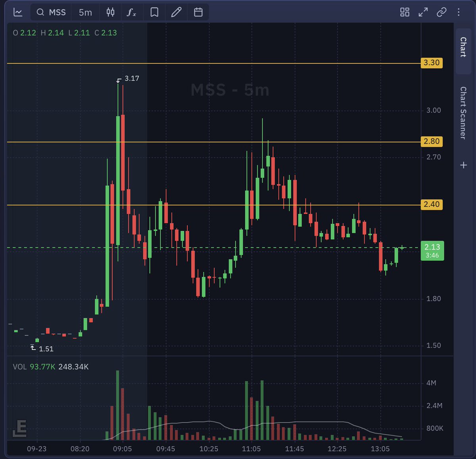Viewport: 476px width, 459px height.
Task: Switch to the Chart Scanner tab
Action: (463, 113)
